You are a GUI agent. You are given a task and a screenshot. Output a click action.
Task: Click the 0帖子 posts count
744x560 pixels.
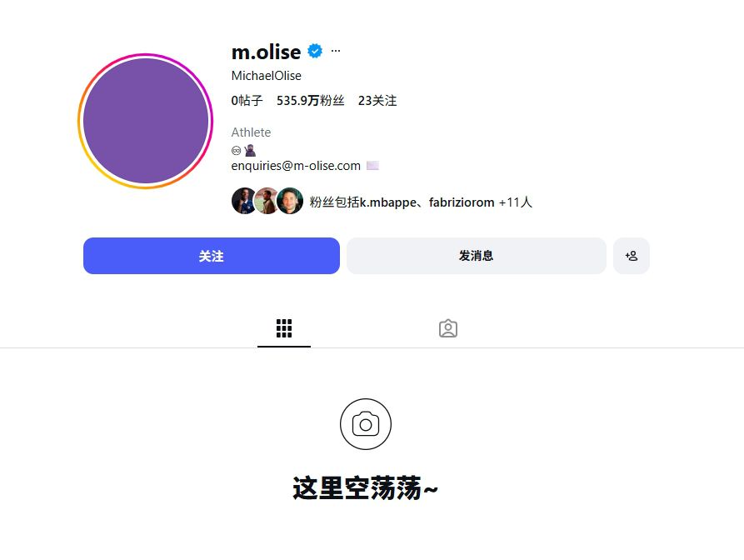tap(247, 101)
